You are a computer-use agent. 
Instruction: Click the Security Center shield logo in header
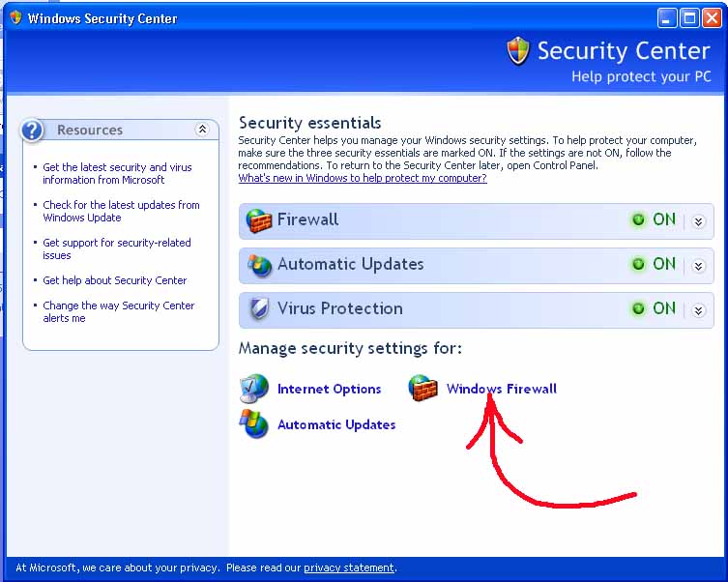click(517, 50)
